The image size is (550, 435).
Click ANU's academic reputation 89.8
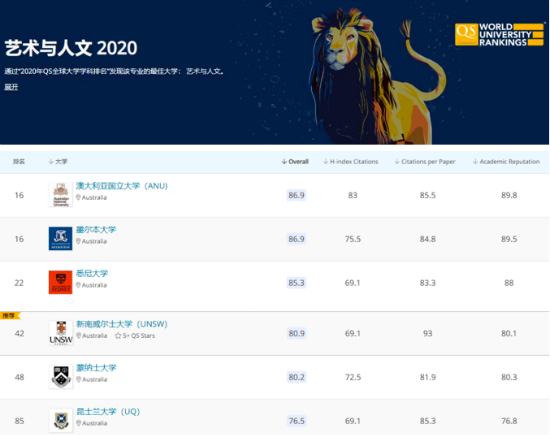point(509,195)
